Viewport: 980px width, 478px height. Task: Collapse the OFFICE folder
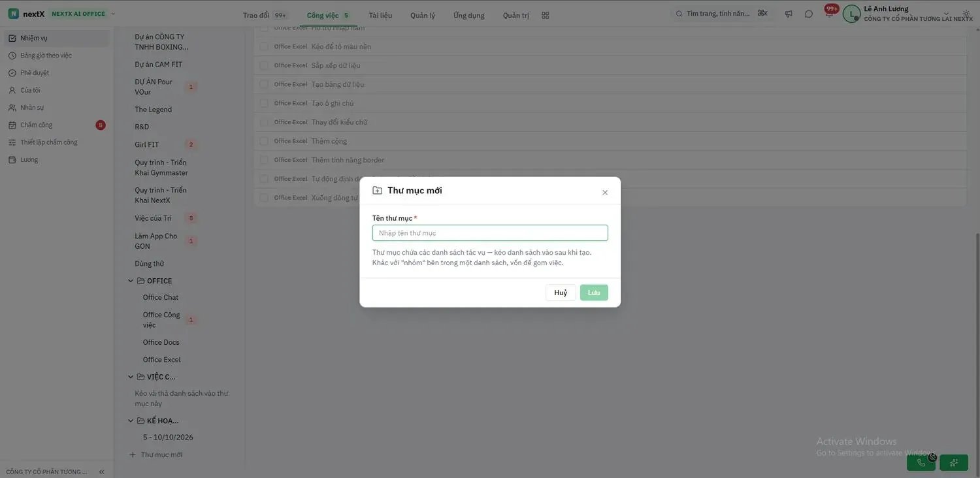pos(131,281)
